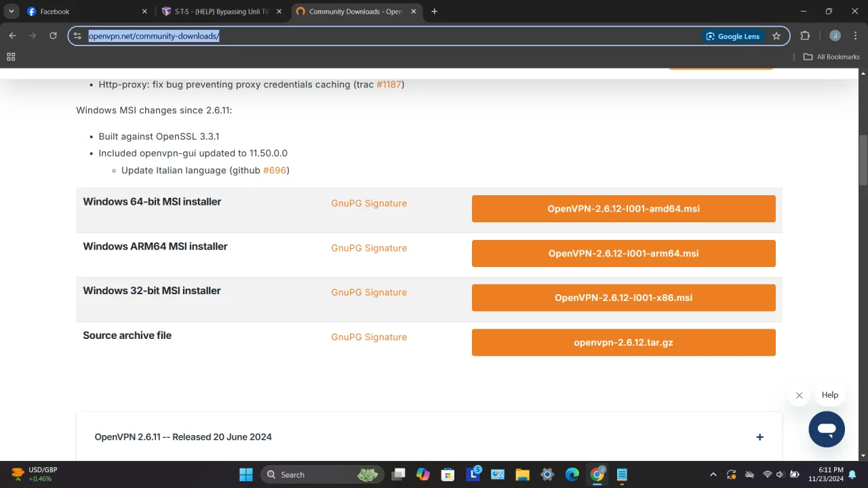Open a new browser tab
868x488 pixels.
coord(435,12)
